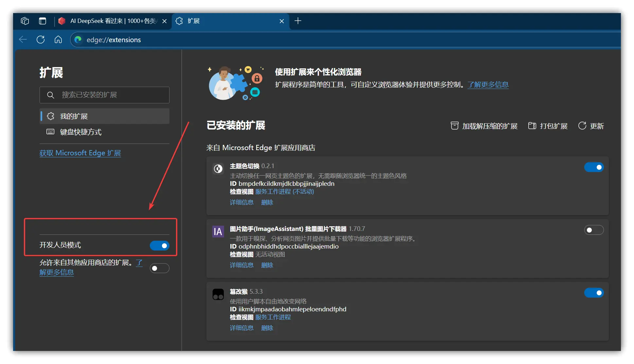634x364 pixels.
Task: Click 打包扩展 button
Action: (548, 126)
